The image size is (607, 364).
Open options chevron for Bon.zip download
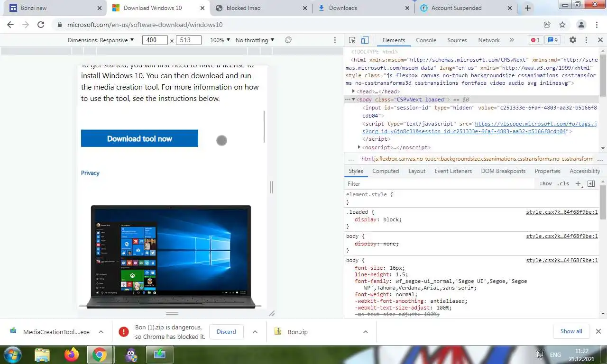pyautogui.click(x=365, y=332)
